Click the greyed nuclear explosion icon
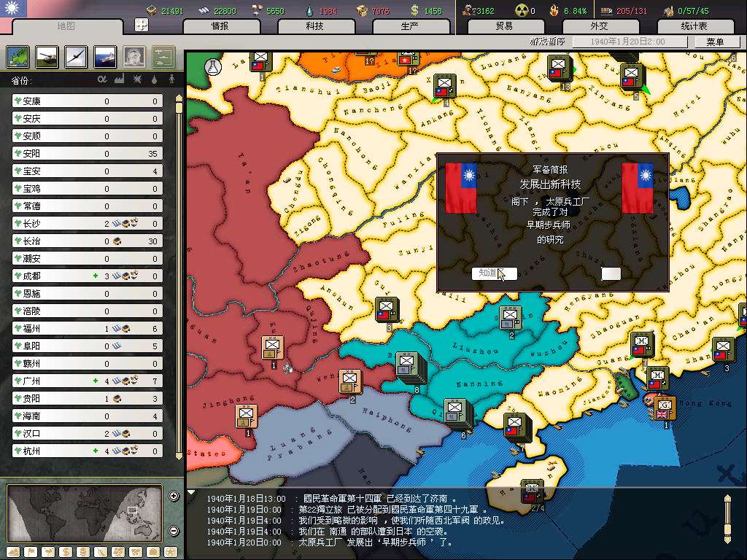Screen dimensions: 747x560 (x=134, y=57)
